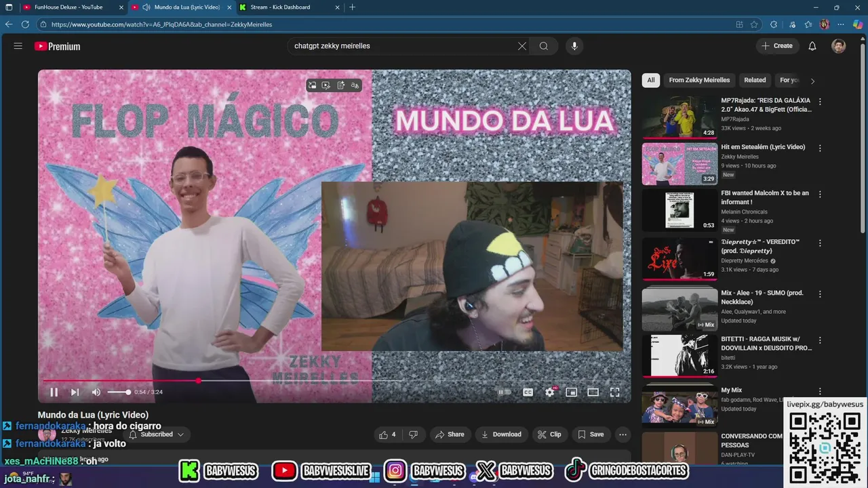Open options for Mix Alee 19 SUMO
The width and height of the screenshot is (868, 488).
(x=820, y=294)
